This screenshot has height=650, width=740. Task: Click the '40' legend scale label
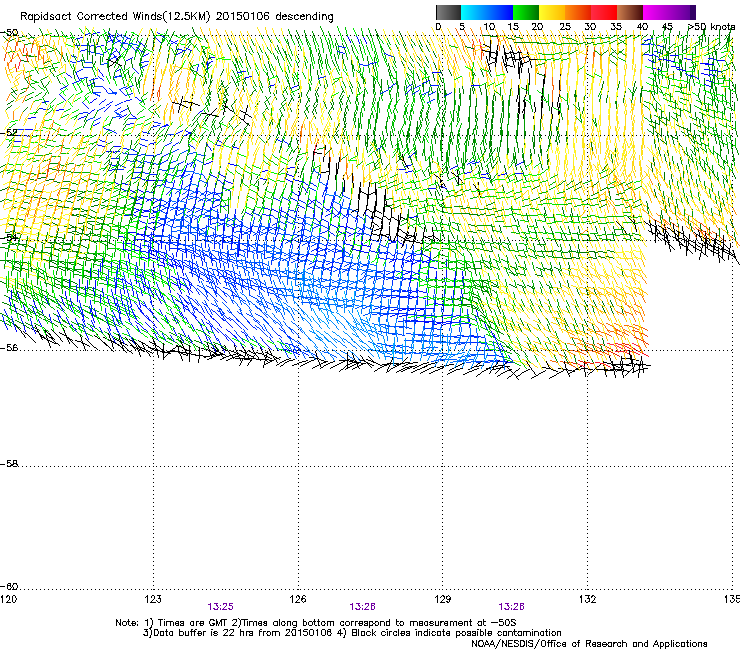click(x=642, y=27)
